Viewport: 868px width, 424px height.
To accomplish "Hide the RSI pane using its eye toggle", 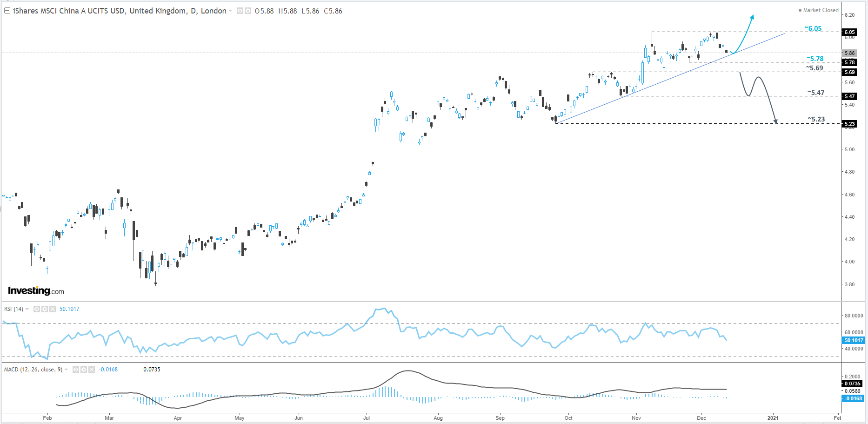I will coord(37,309).
